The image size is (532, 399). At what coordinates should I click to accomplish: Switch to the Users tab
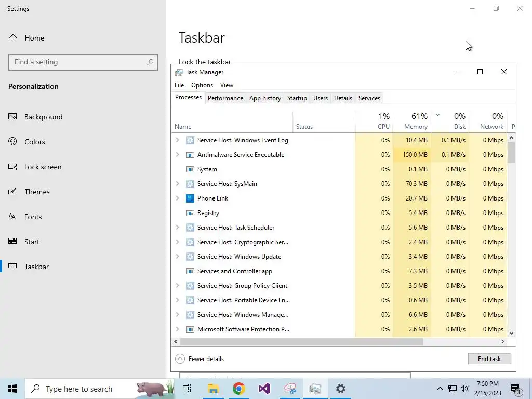click(320, 98)
